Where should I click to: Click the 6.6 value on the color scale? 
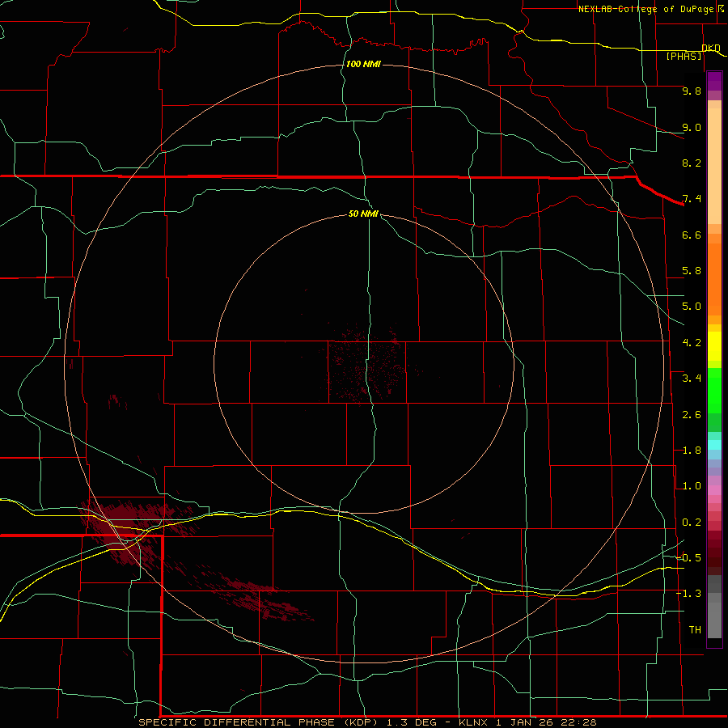692,235
